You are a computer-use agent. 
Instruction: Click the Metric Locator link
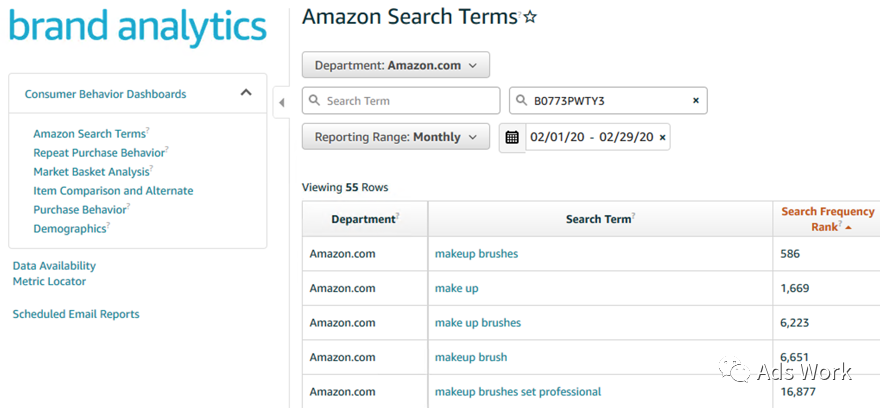49,282
